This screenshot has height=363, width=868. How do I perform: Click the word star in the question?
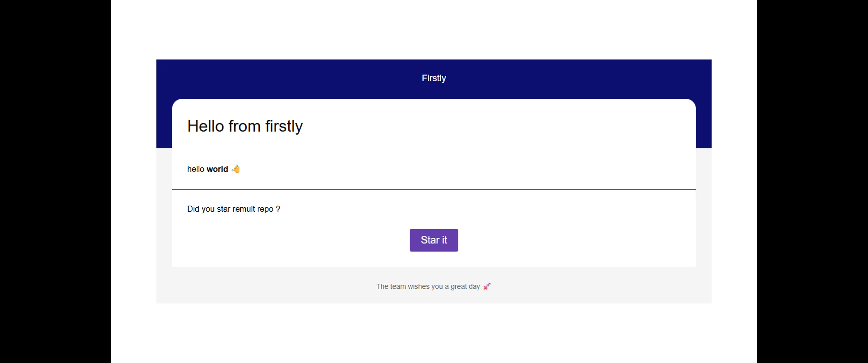click(x=223, y=209)
